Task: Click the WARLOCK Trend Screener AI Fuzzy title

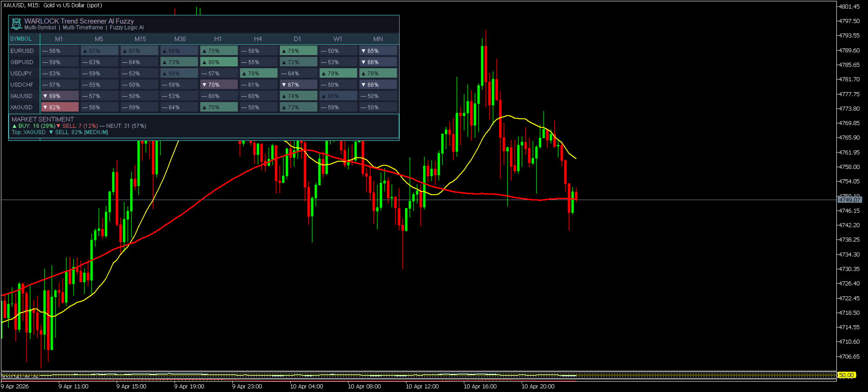Action: pos(79,21)
